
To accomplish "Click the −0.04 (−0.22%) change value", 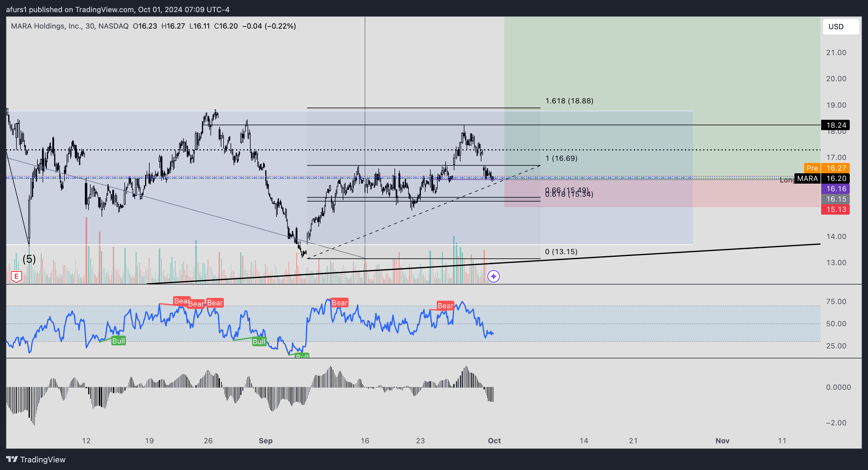I will 269,26.
